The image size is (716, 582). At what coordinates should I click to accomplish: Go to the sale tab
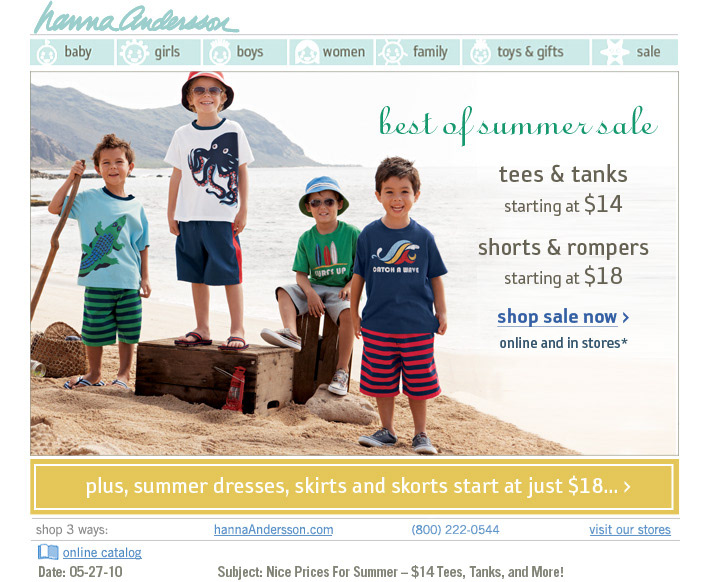click(x=635, y=52)
